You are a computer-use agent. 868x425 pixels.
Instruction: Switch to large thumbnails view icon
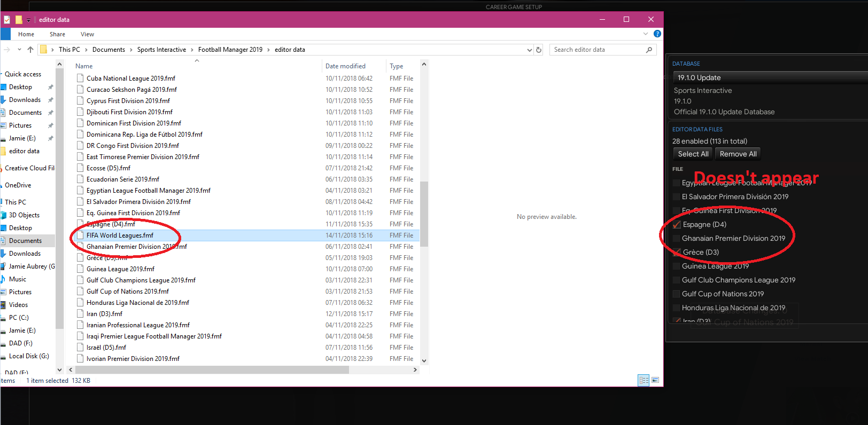[x=655, y=380]
